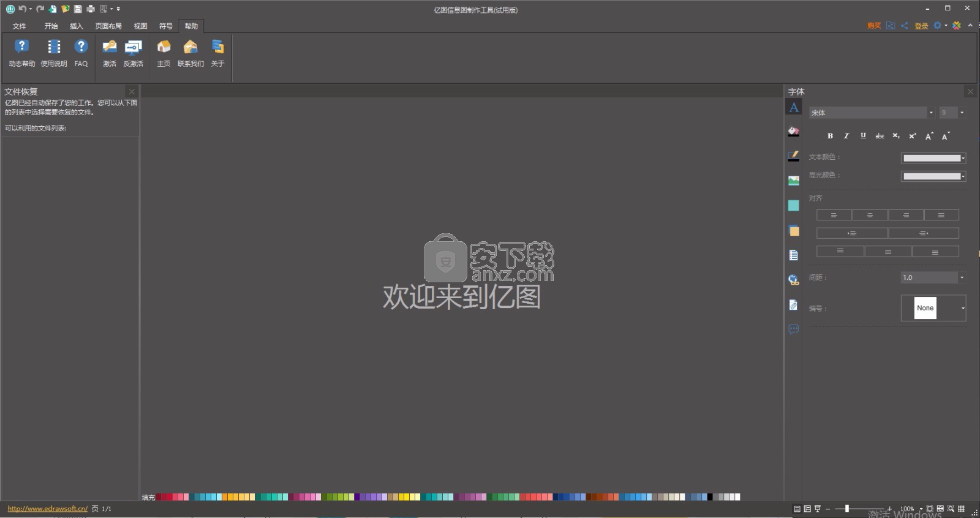Image resolution: width=980 pixels, height=518 pixels.
Task: Click the print icon in title bar
Action: coord(91,9)
